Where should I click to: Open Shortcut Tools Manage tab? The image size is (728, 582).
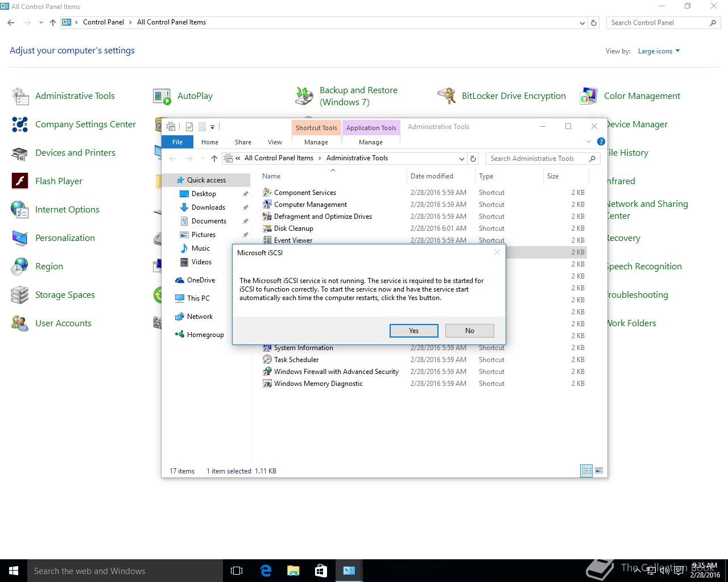316,142
